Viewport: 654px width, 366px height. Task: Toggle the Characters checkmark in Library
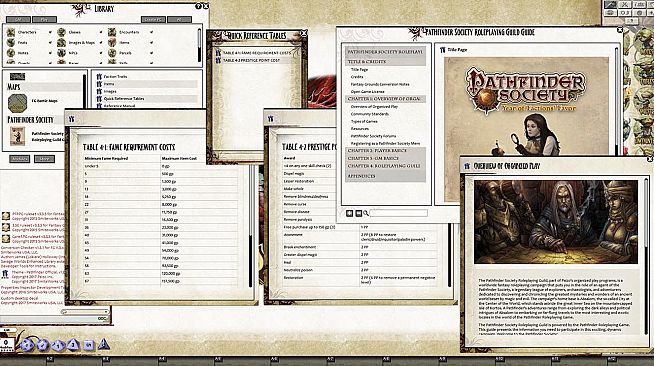pyautogui.click(x=50, y=32)
